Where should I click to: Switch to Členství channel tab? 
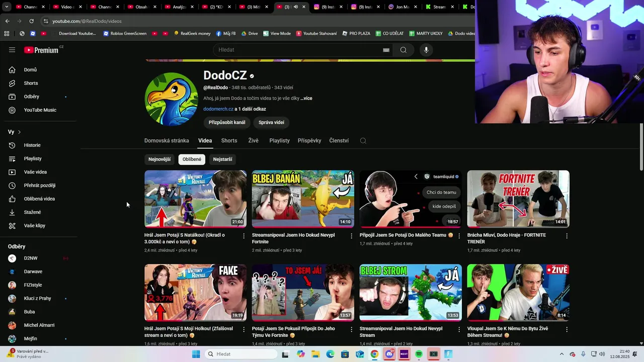tap(339, 141)
